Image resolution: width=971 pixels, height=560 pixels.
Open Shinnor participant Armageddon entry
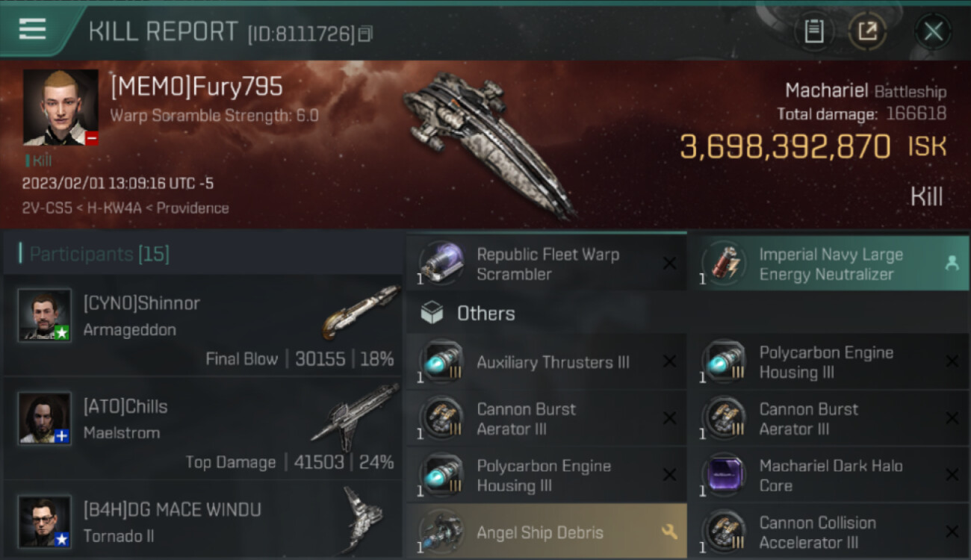[202, 325]
